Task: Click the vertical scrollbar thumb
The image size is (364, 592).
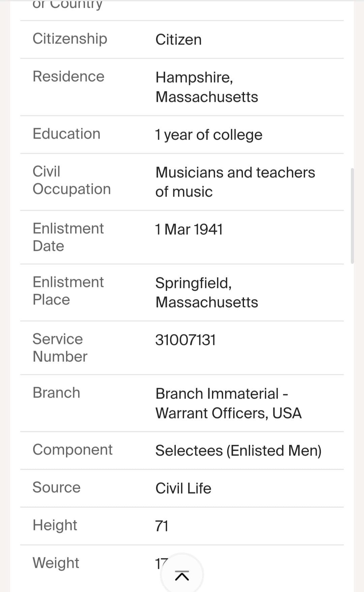Action: tap(352, 216)
